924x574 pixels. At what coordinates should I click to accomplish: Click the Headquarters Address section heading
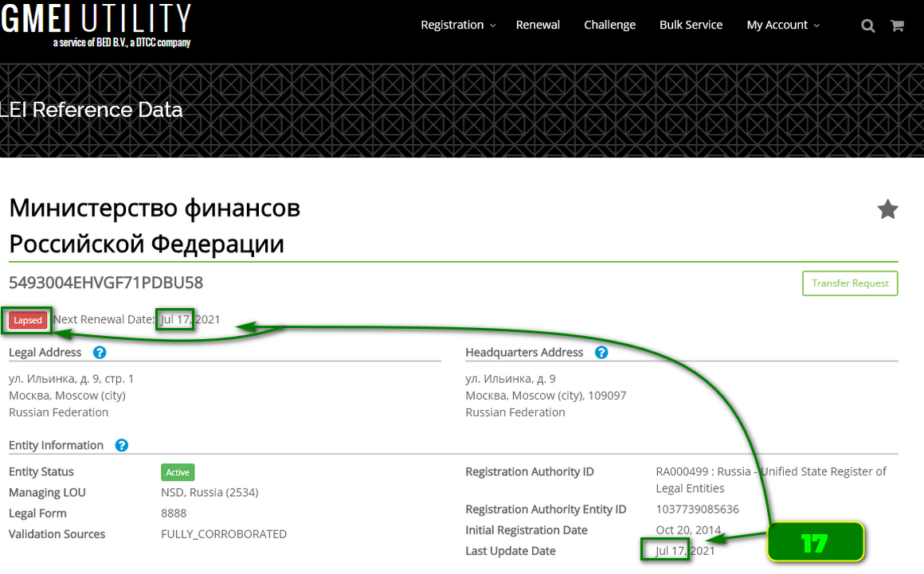[x=524, y=353]
